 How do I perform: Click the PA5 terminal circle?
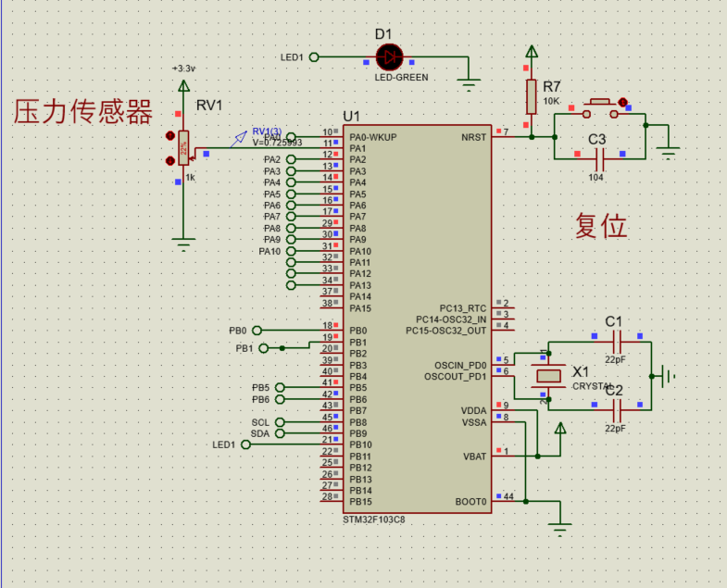pos(291,194)
